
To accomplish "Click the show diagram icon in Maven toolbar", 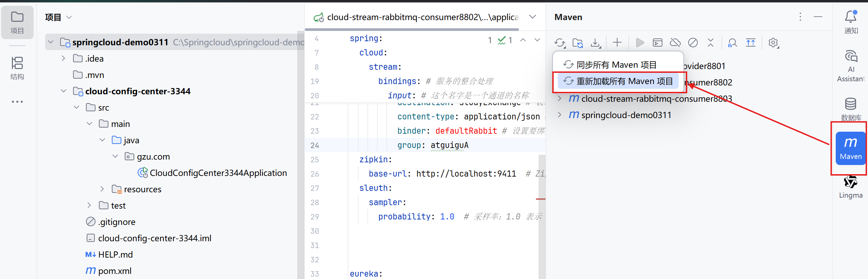I will click(x=751, y=43).
